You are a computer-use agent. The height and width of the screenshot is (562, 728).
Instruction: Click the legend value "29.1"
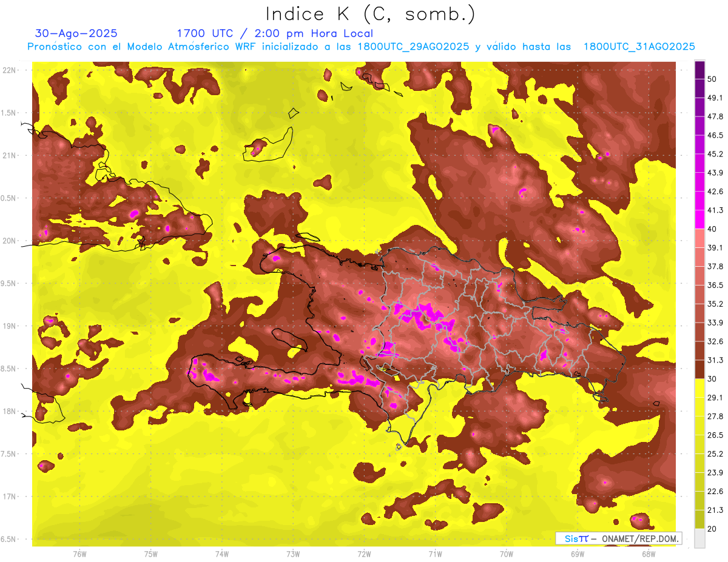click(715, 398)
